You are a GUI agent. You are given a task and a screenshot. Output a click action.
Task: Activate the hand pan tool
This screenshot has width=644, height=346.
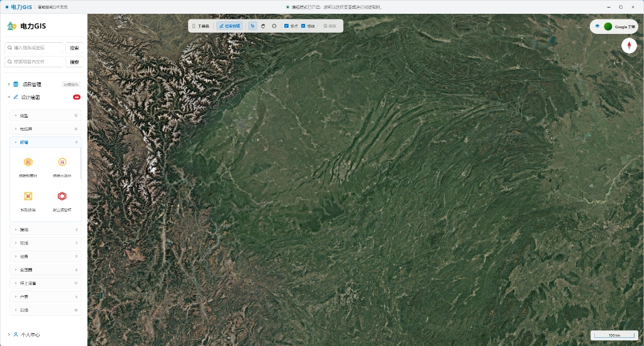click(x=264, y=26)
